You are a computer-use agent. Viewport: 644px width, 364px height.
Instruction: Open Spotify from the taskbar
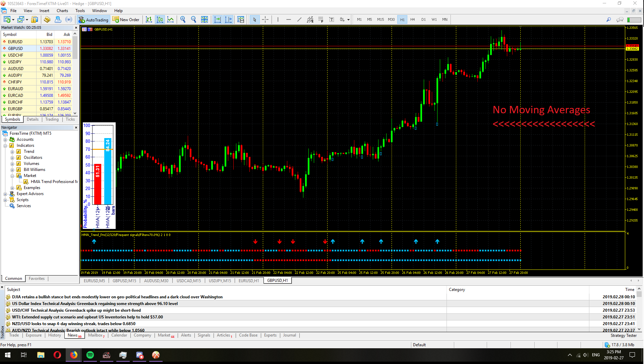pos(90,355)
